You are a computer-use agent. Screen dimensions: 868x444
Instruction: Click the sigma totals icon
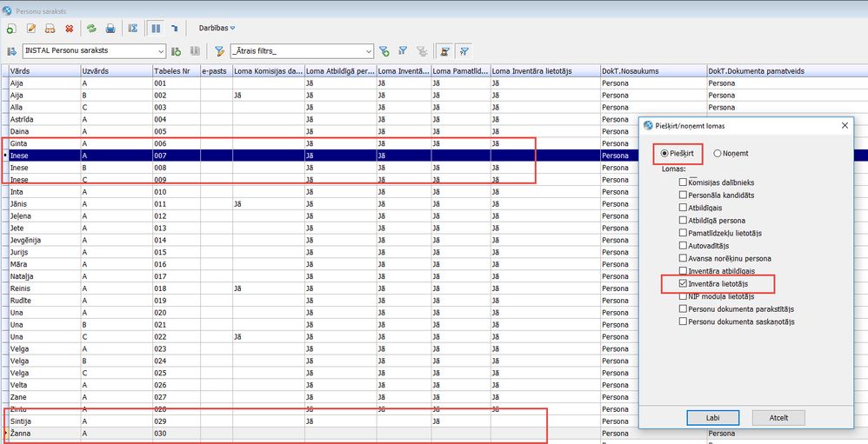pyautogui.click(x=133, y=28)
